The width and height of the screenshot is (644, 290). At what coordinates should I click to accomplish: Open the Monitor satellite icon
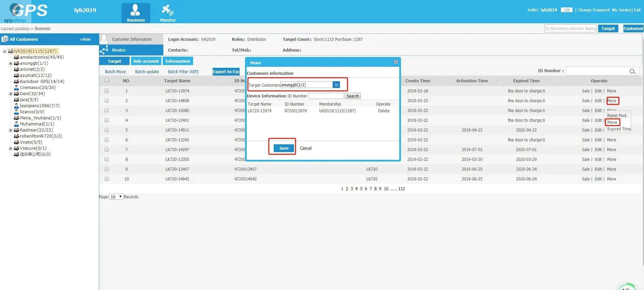(168, 10)
